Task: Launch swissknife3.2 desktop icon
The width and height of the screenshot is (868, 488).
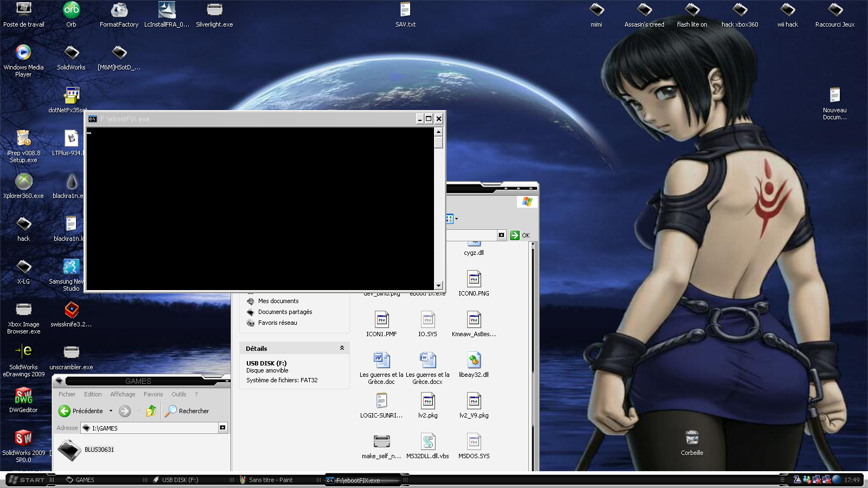Action: [x=71, y=314]
